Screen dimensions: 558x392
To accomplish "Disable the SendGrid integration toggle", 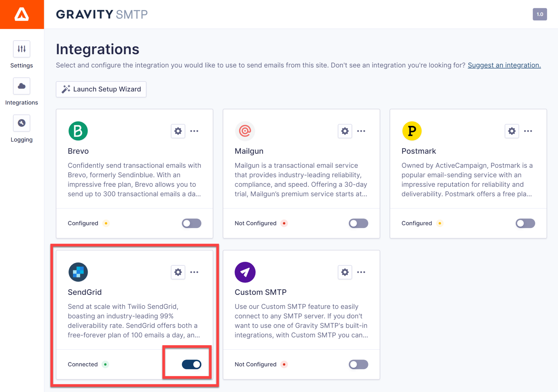I will point(192,364).
